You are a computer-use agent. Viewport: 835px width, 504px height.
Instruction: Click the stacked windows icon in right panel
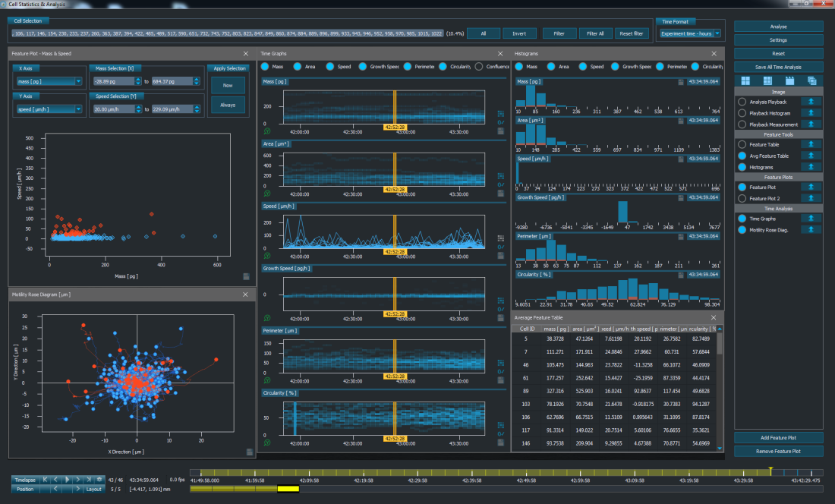811,80
